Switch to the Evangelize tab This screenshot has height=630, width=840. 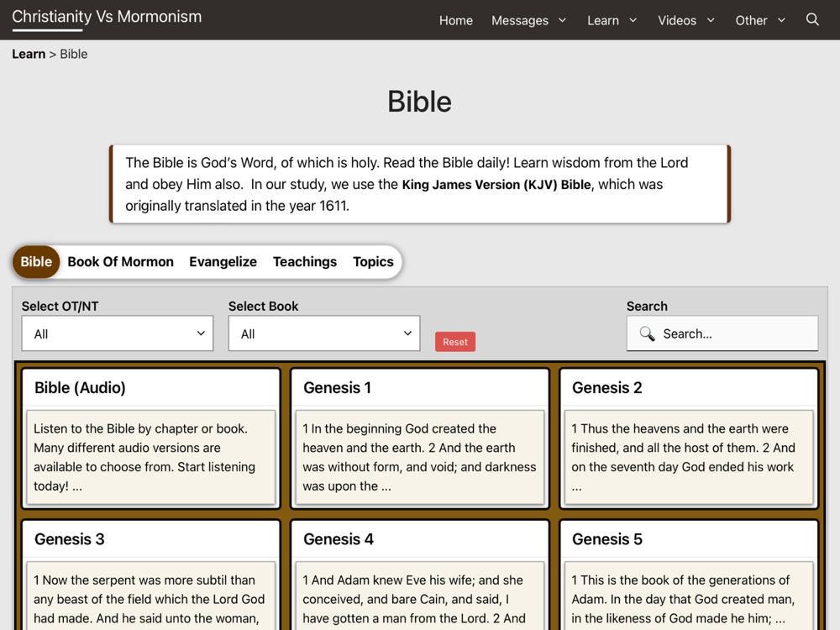click(x=223, y=261)
